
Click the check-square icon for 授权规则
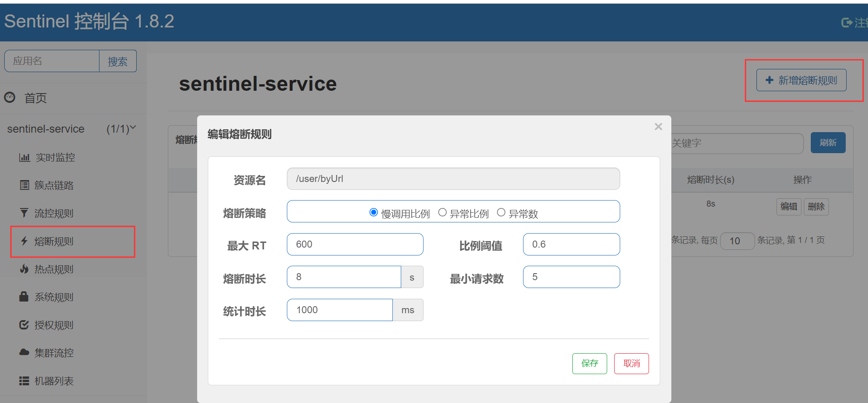(x=24, y=325)
